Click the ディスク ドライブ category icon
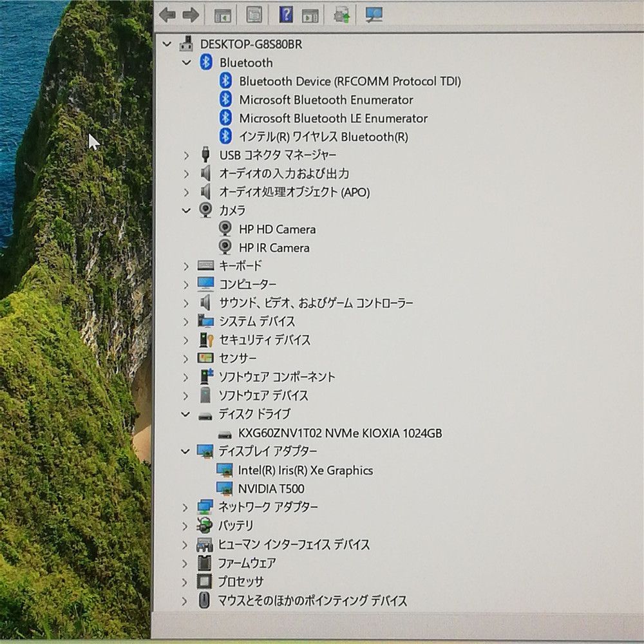This screenshot has width=644, height=644. click(x=205, y=416)
